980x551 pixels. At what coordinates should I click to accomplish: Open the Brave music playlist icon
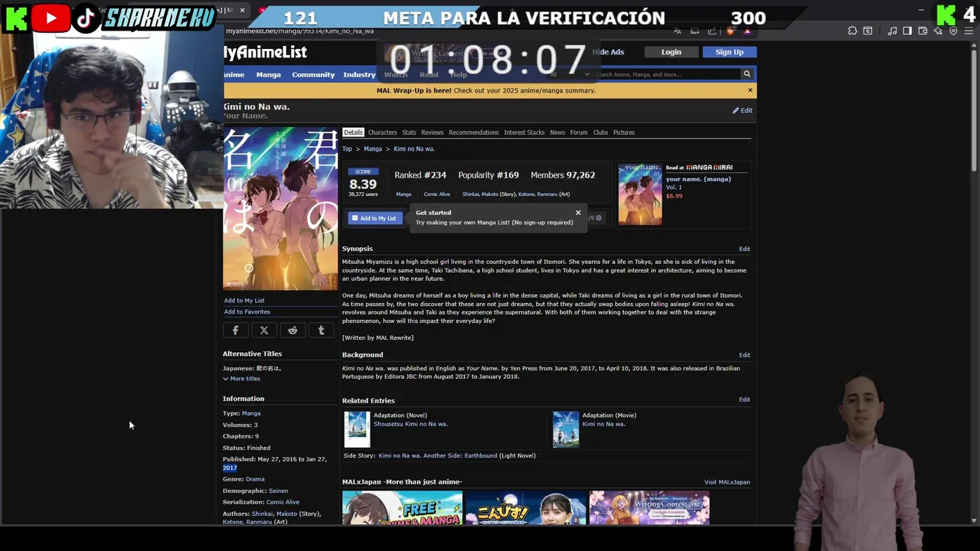click(x=892, y=31)
